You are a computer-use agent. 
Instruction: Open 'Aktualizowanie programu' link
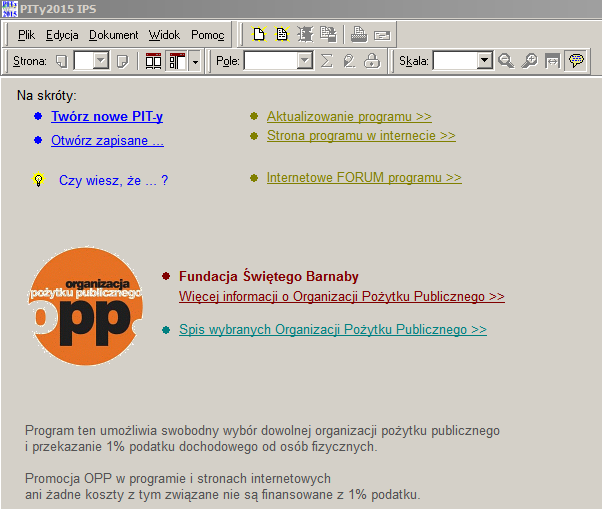[x=348, y=117]
